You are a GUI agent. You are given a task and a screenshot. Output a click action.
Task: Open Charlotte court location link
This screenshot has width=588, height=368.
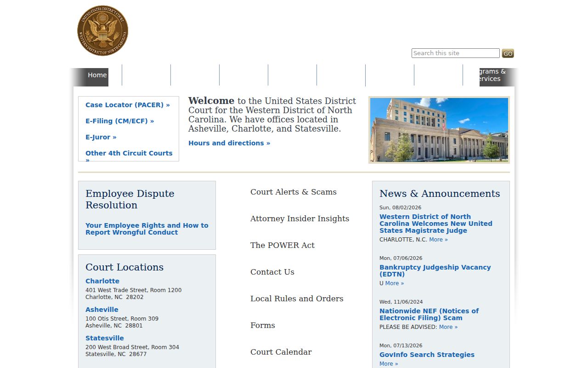(102, 281)
